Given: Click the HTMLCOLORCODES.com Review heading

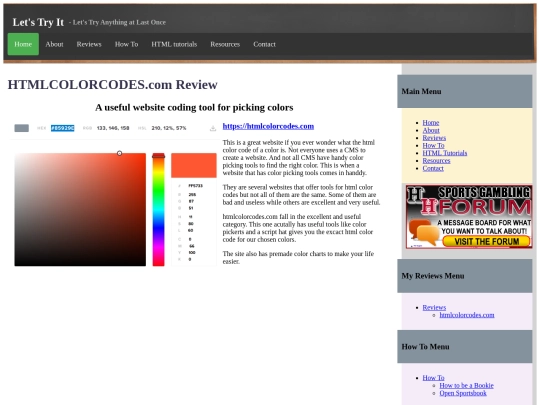Looking at the screenshot, I should coord(113,85).
